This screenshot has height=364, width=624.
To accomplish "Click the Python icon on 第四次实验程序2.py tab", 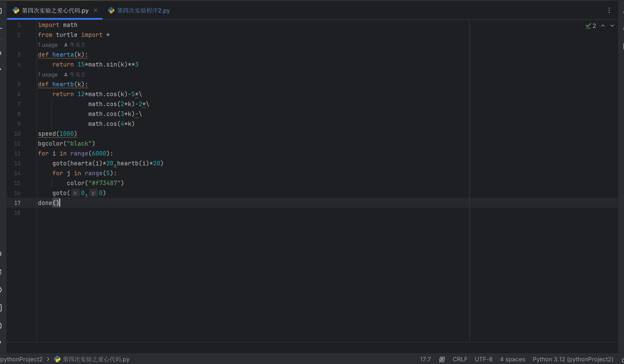I will pyautogui.click(x=111, y=10).
